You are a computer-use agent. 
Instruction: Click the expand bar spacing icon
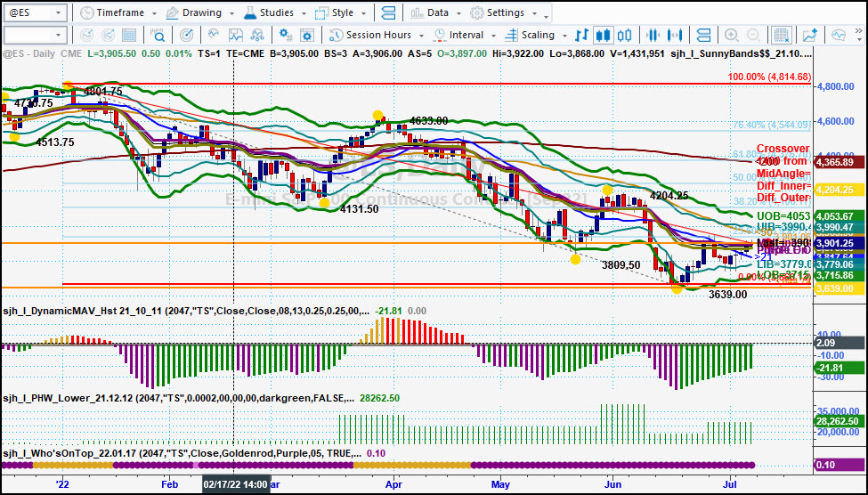674,36
